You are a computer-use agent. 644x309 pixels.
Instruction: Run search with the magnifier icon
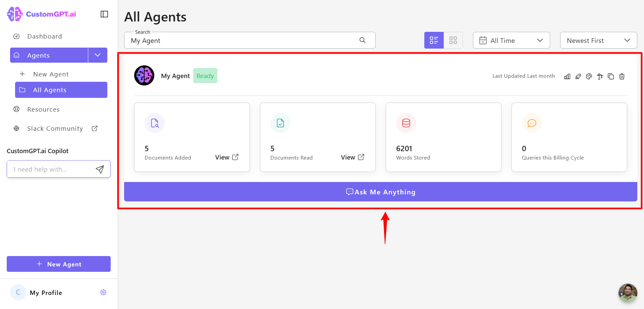363,40
